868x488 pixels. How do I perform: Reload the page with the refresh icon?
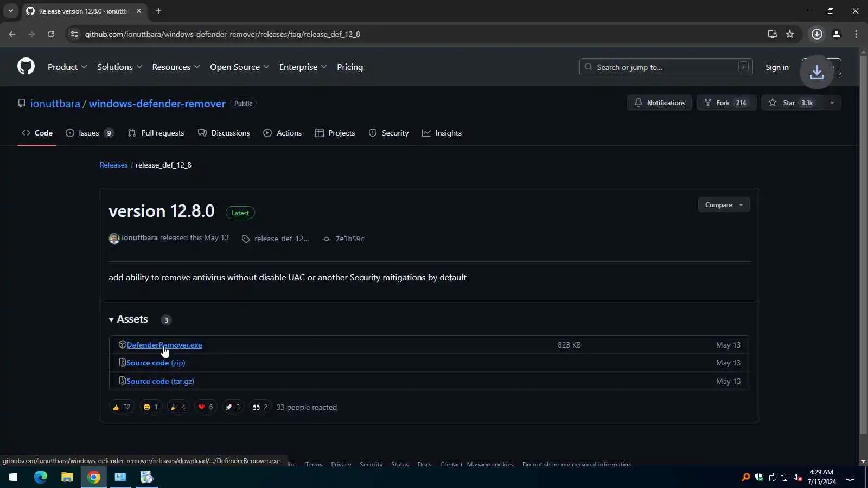(51, 34)
